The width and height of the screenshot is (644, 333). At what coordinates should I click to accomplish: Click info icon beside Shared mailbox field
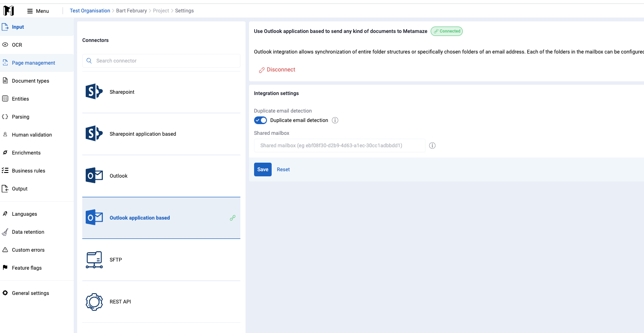click(x=432, y=146)
